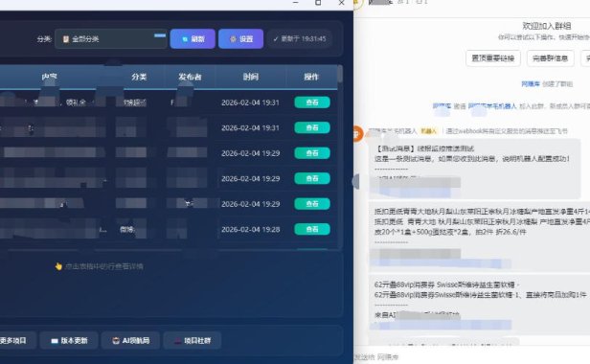This screenshot has width=590, height=364.
Task: Open the AI领航局 link button
Action: point(130,341)
